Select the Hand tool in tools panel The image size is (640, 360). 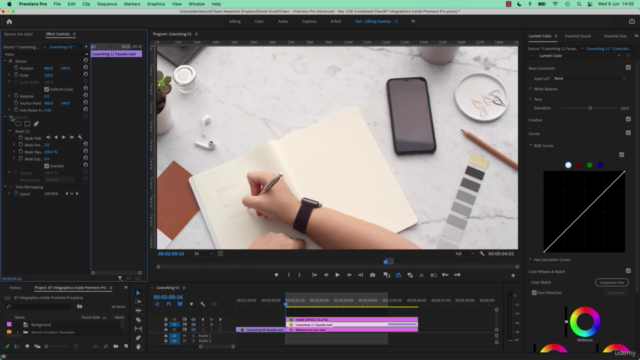click(138, 347)
